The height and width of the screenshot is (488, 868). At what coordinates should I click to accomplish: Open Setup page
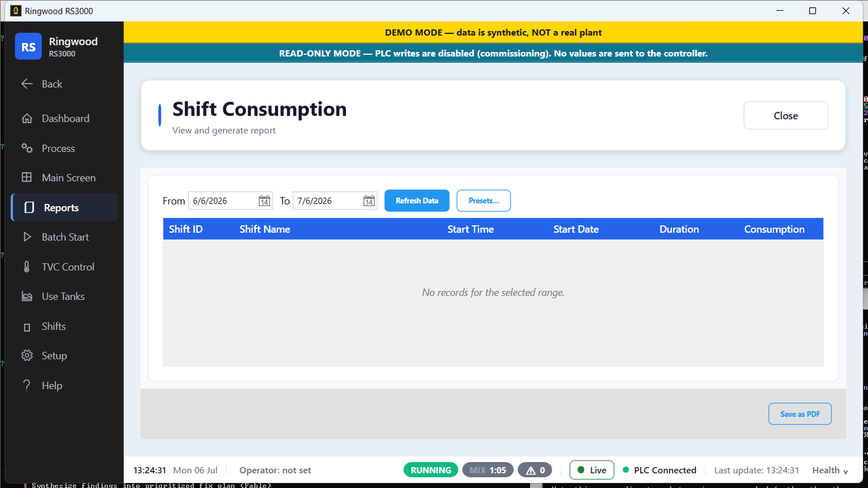64,356
